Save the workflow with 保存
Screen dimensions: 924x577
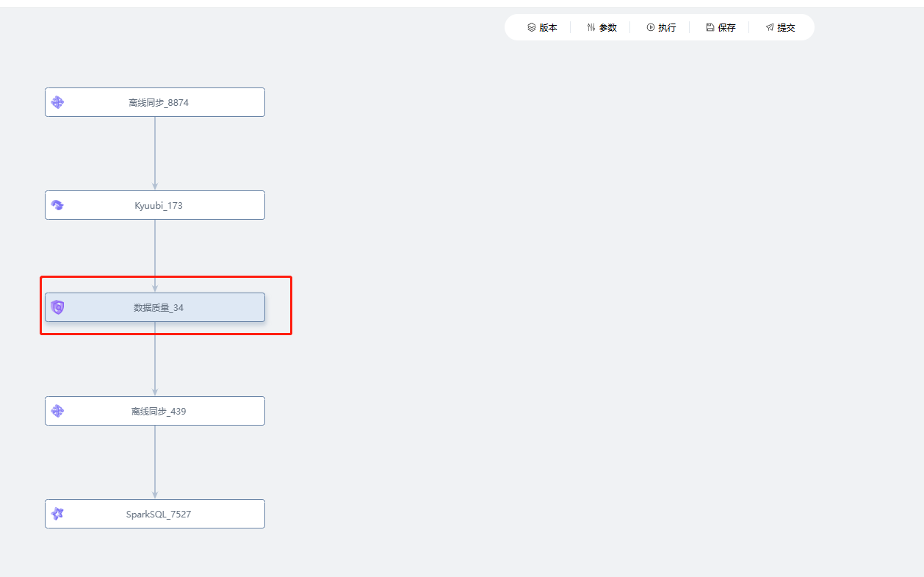point(721,27)
